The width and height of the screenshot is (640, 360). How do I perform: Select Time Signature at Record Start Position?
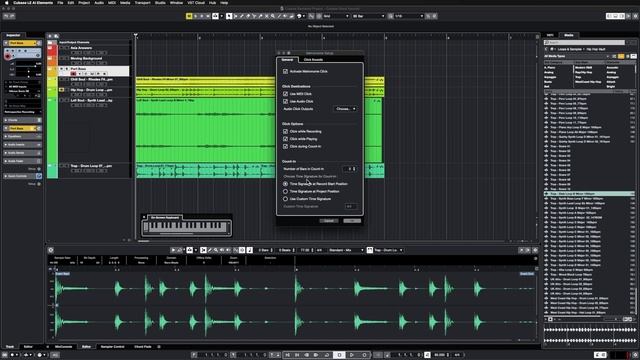point(285,184)
